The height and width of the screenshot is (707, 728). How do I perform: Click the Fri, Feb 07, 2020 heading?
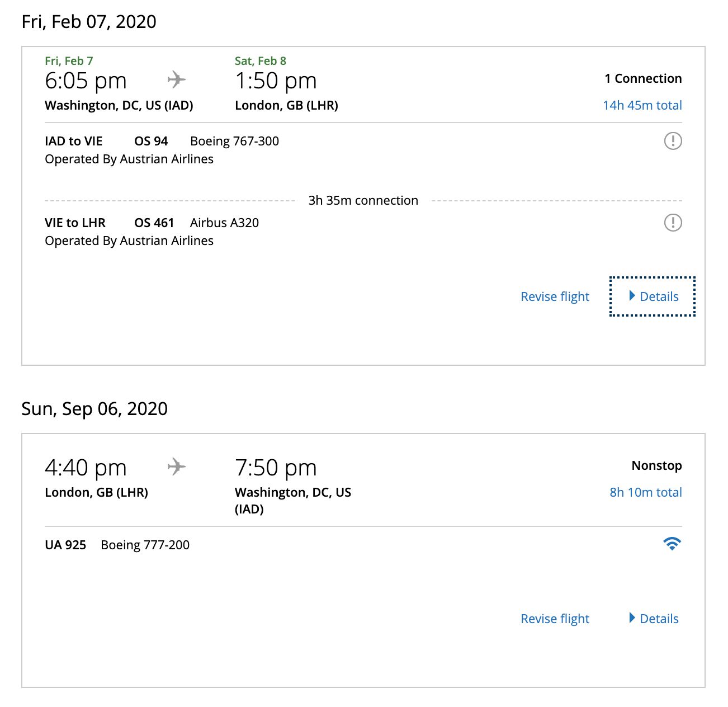[89, 22]
